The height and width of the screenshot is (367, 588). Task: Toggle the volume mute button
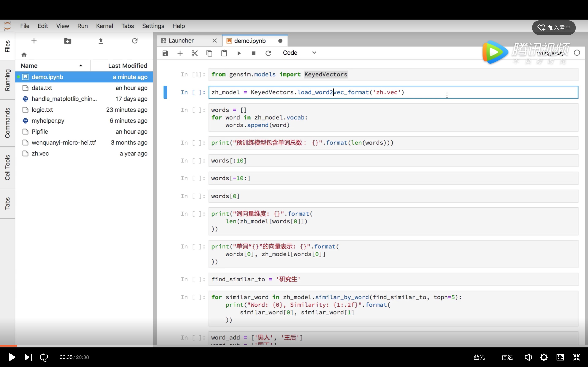[x=528, y=357]
